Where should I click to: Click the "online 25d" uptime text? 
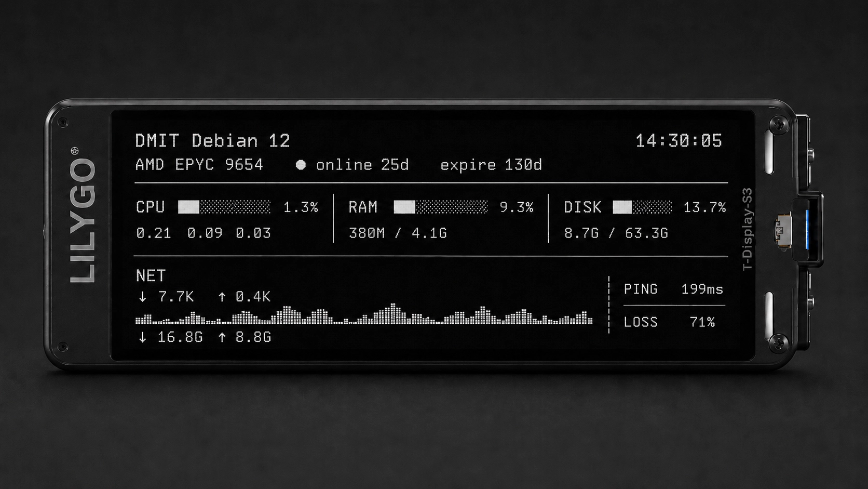pyautogui.click(x=362, y=165)
